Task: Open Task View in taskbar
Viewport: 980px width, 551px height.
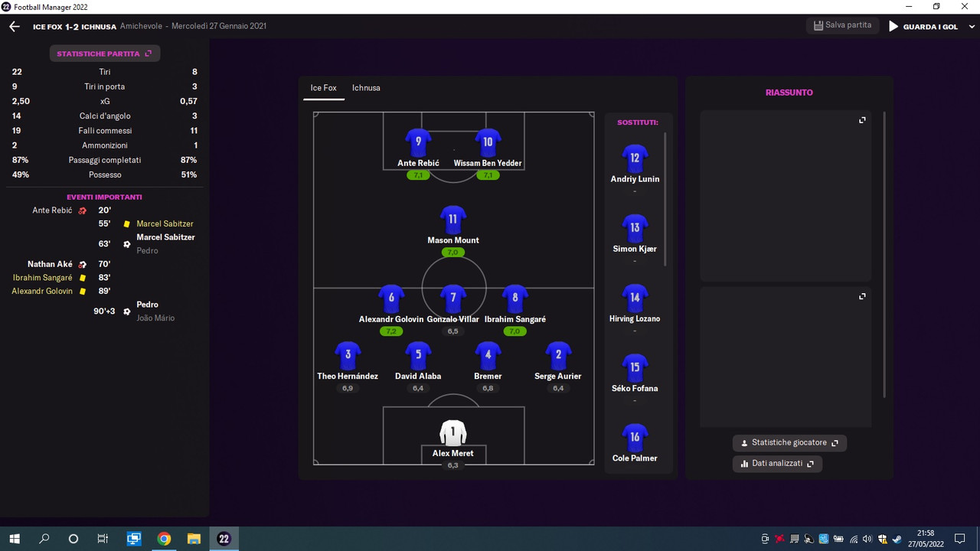Action: coord(103,539)
